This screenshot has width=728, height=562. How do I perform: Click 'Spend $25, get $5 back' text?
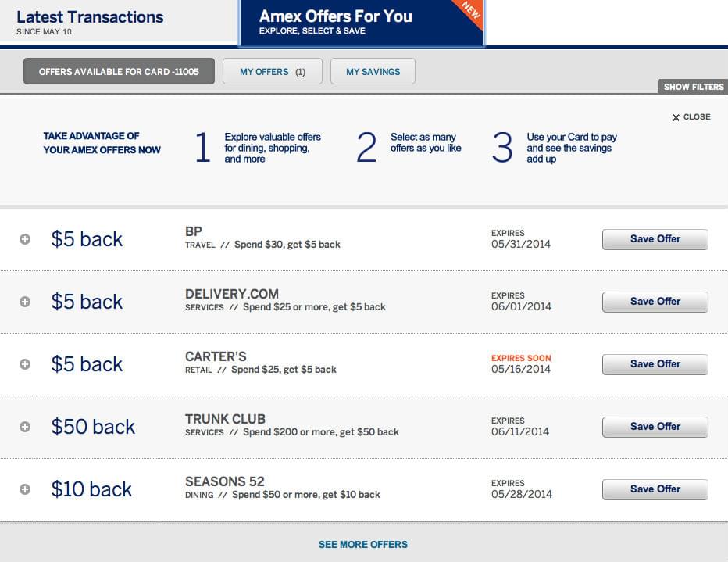pos(284,370)
